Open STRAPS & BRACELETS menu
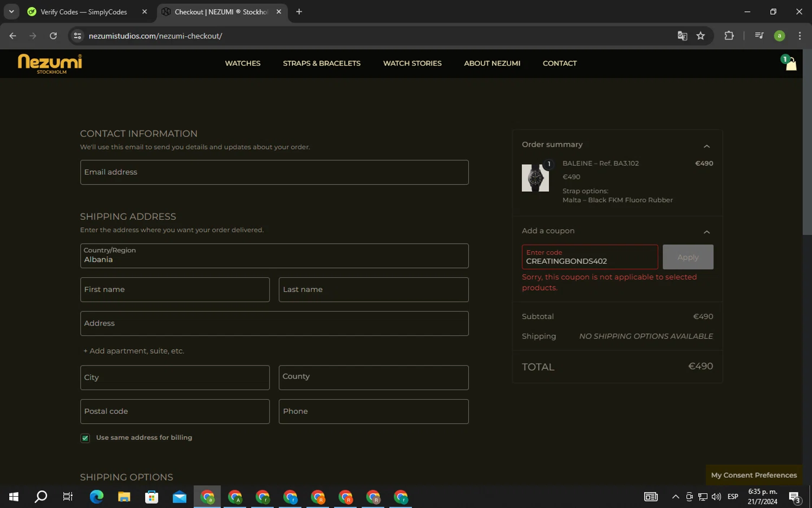This screenshot has height=508, width=812. click(322, 63)
